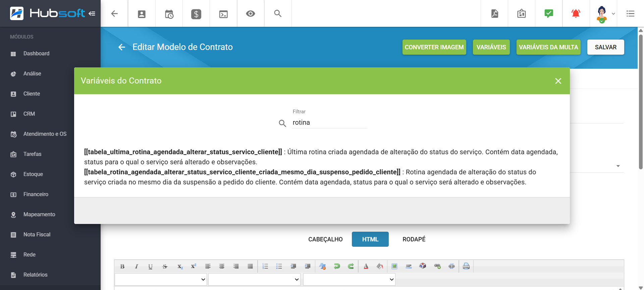This screenshot has height=290, width=644.
Task: Open the green checked chat icon
Action: coord(549,13)
